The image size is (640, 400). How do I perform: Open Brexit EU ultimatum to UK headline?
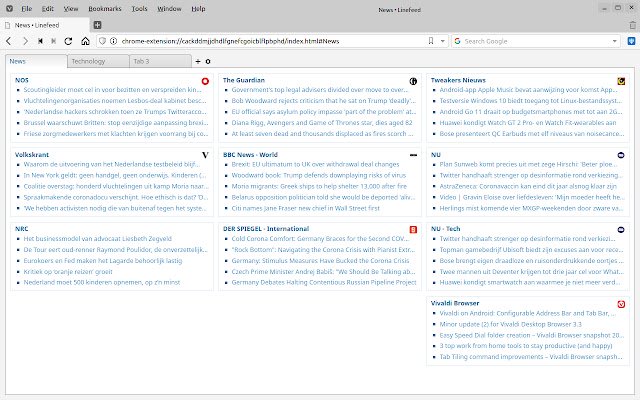point(315,164)
